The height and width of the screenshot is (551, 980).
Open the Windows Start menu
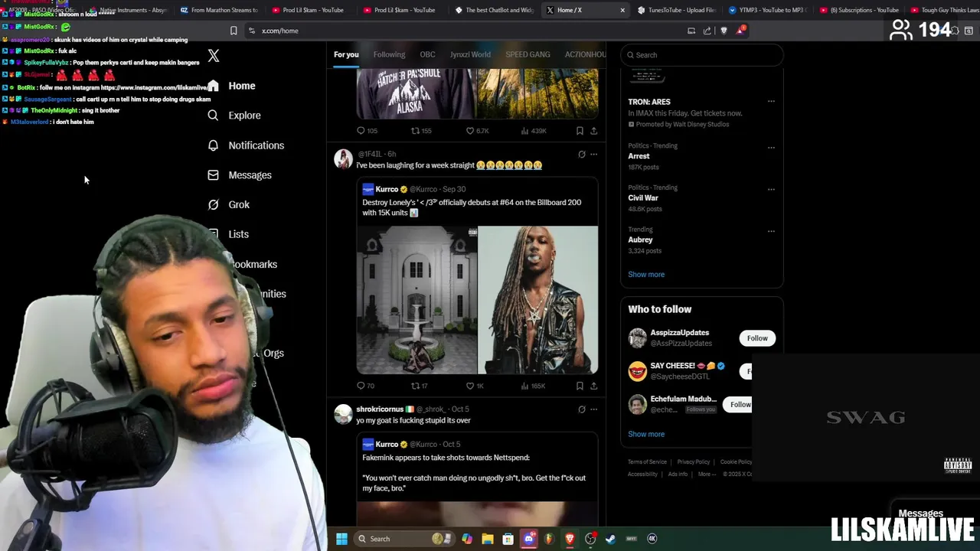[341, 539]
